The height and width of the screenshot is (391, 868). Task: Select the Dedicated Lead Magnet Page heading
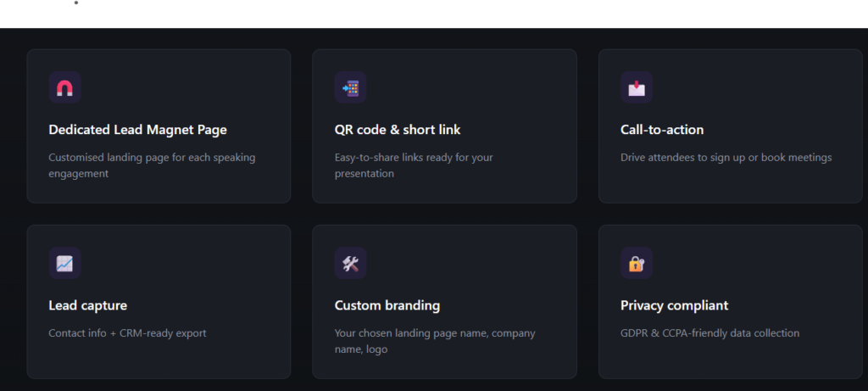[137, 130]
